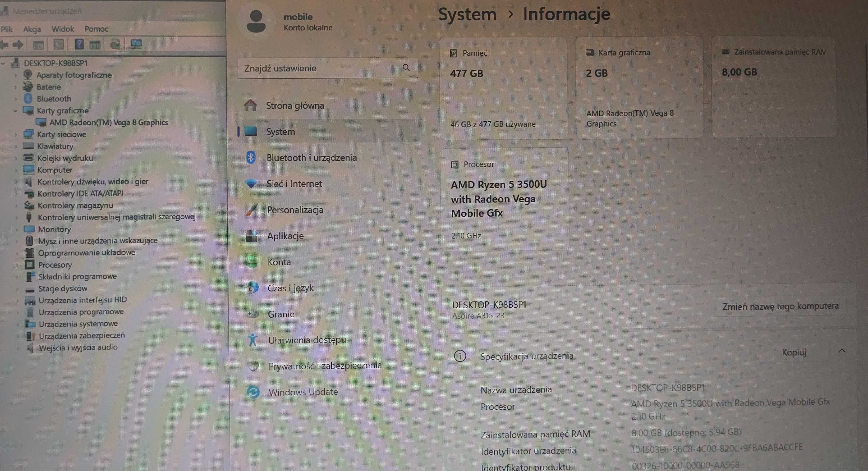Image resolution: width=868 pixels, height=471 pixels.
Task: Select System in Settings sidebar
Action: (x=329, y=131)
